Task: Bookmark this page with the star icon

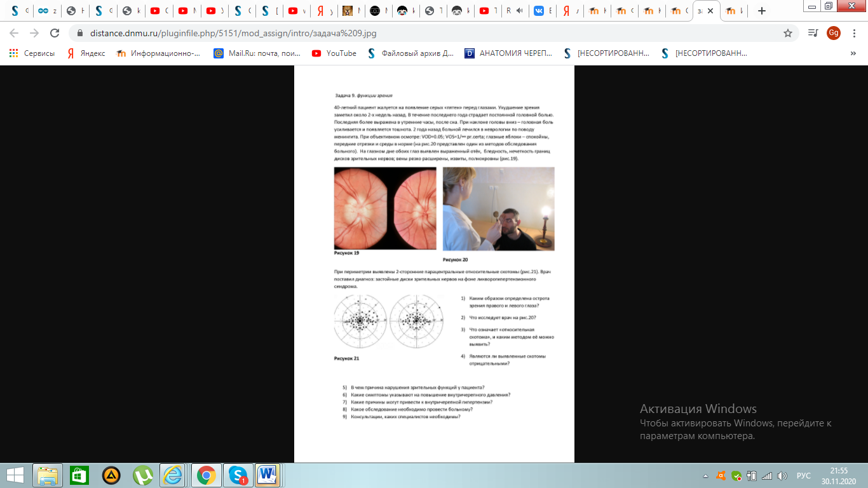Action: (x=788, y=33)
